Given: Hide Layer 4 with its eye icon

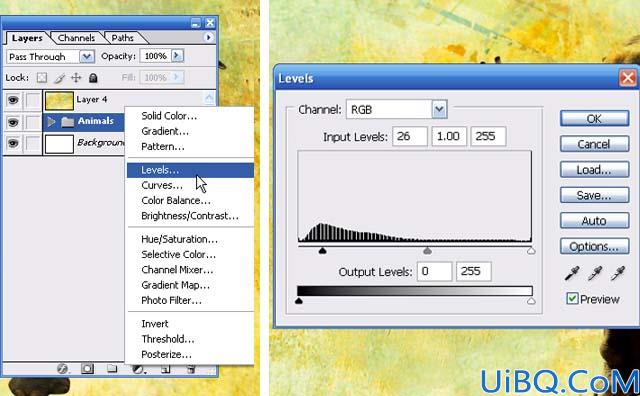Looking at the screenshot, I should pyautogui.click(x=13, y=100).
